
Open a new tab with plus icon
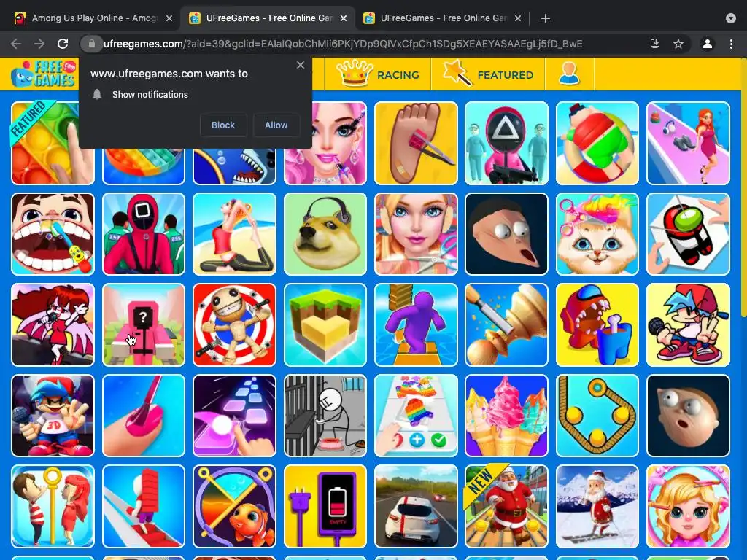(x=546, y=18)
